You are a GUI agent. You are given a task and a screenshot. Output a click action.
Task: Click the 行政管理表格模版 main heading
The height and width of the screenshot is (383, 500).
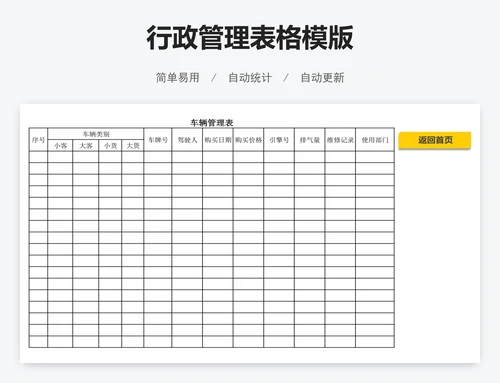coord(250,37)
